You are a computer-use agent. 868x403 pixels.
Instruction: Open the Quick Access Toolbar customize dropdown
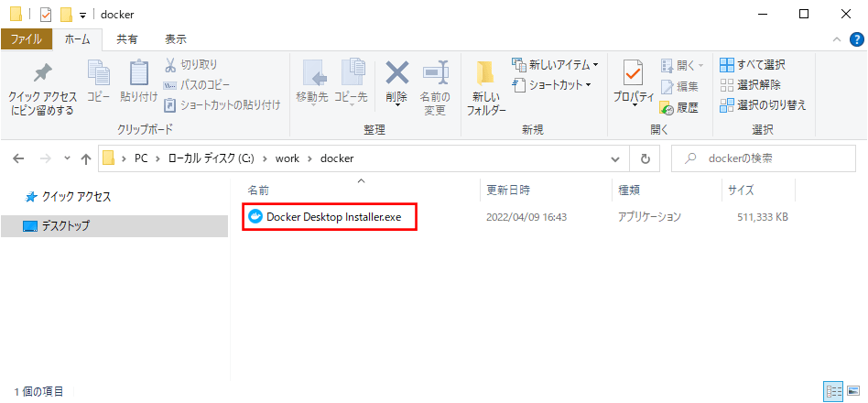point(82,15)
